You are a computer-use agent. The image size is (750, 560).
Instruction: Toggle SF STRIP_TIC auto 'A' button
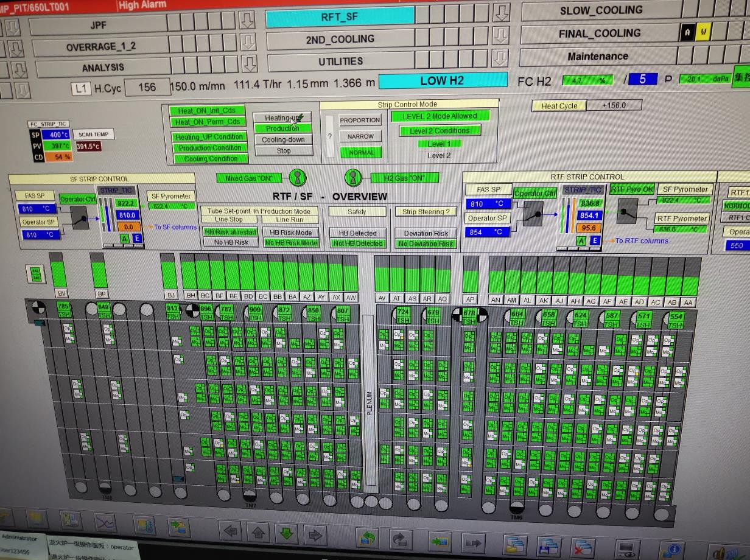(124, 238)
